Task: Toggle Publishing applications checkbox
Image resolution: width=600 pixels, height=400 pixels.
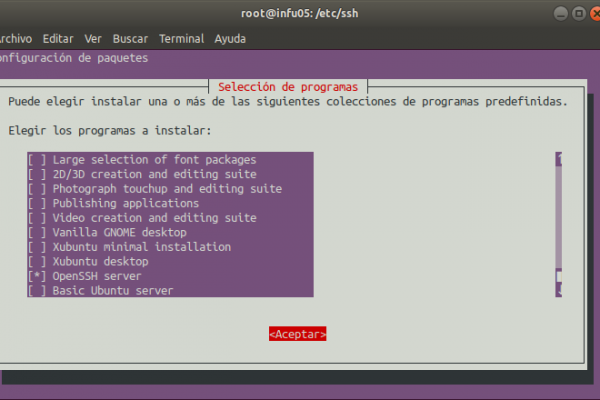Action: click(x=37, y=203)
